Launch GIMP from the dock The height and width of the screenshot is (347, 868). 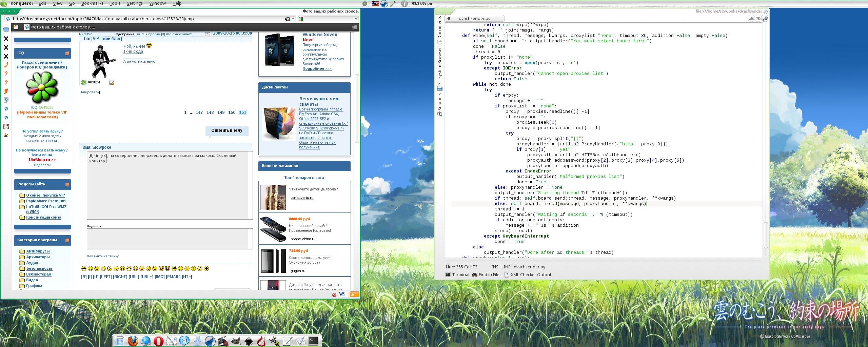(236, 341)
